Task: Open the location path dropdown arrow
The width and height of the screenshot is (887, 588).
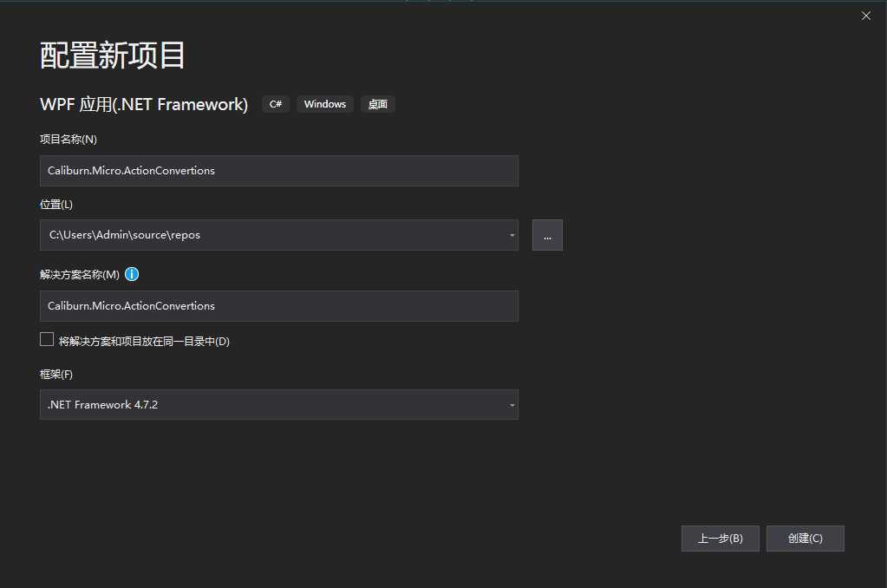Action: tap(512, 235)
